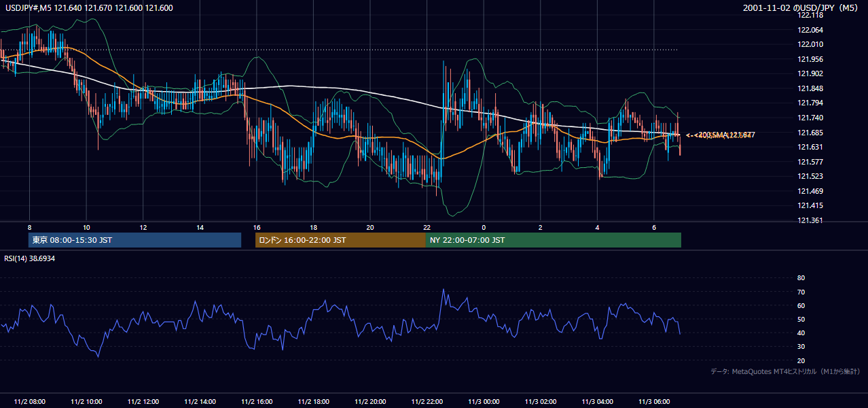Click the RSI 60 level label
The image size is (868, 408).
pyautogui.click(x=801, y=305)
